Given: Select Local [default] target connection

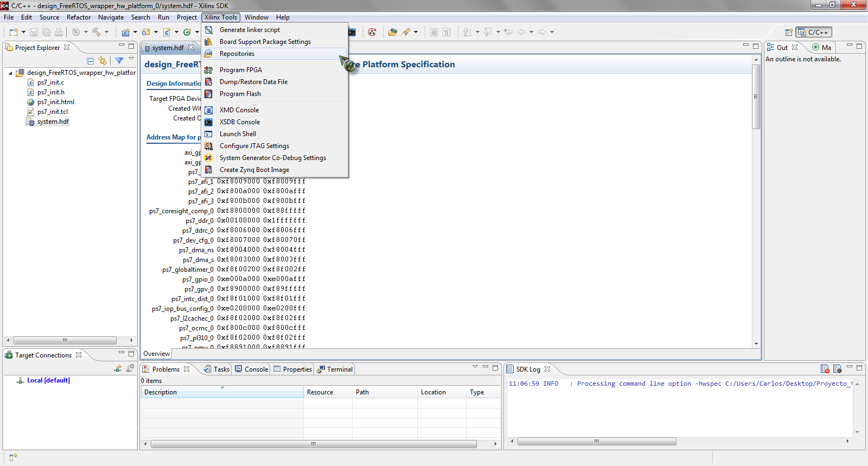Looking at the screenshot, I should coord(48,380).
